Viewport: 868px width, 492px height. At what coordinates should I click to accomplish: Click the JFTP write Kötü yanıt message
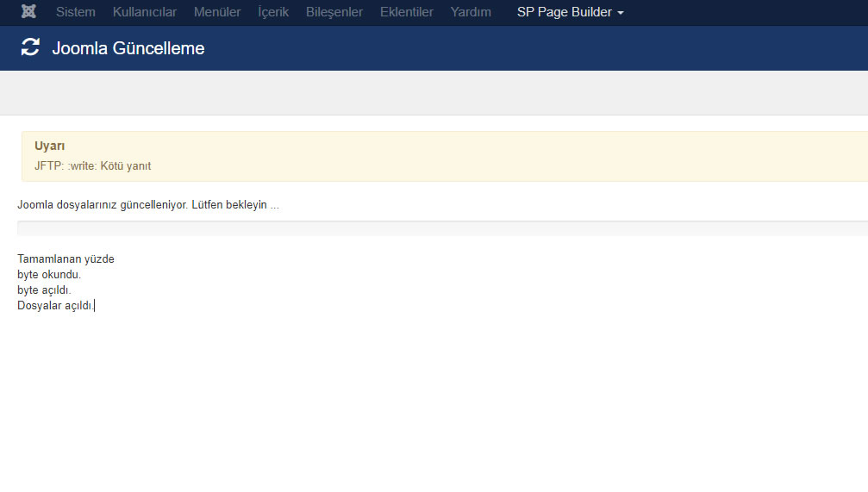tap(92, 166)
